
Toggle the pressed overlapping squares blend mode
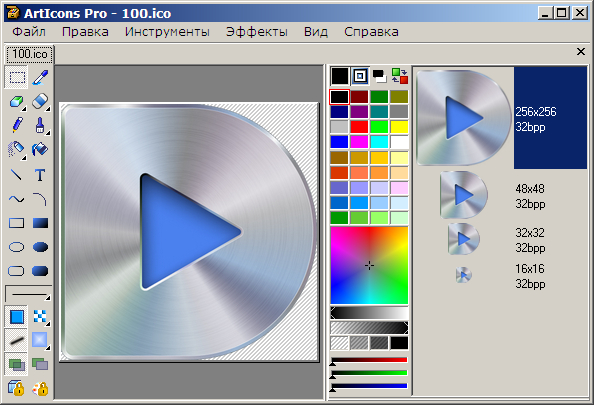tap(16, 364)
